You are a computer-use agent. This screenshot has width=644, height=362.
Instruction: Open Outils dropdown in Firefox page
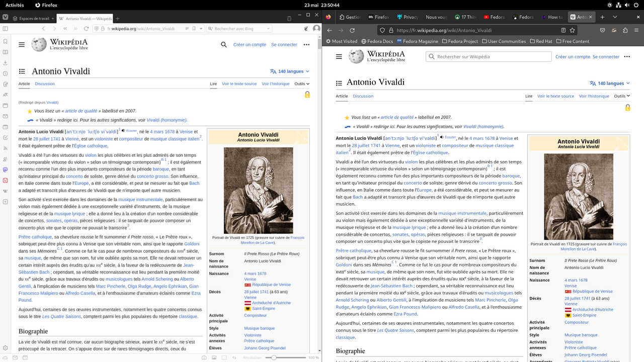(622, 96)
